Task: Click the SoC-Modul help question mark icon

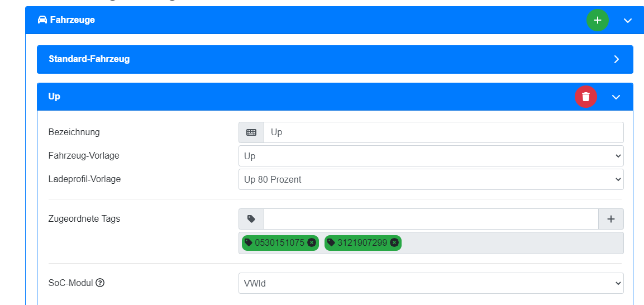Action: (x=100, y=283)
